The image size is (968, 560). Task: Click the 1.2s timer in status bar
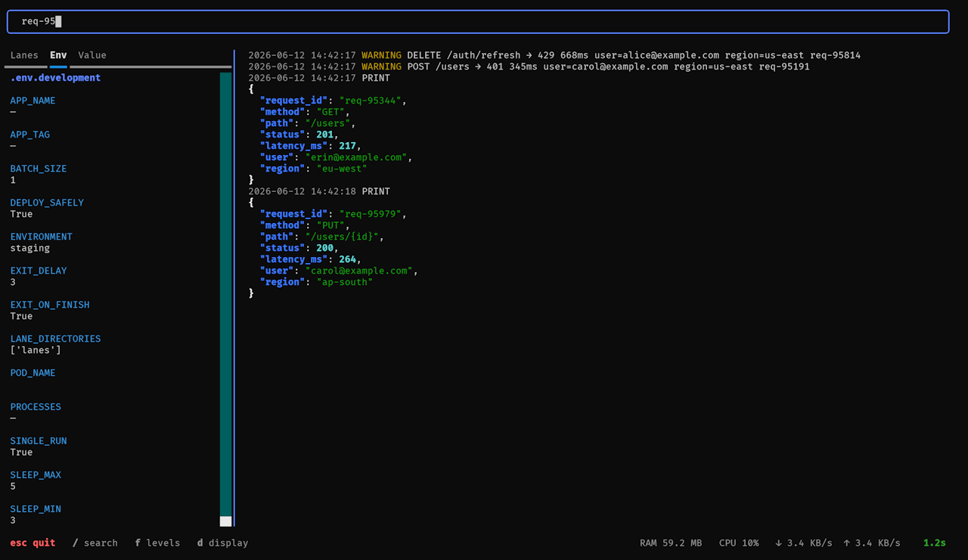pyautogui.click(x=935, y=543)
